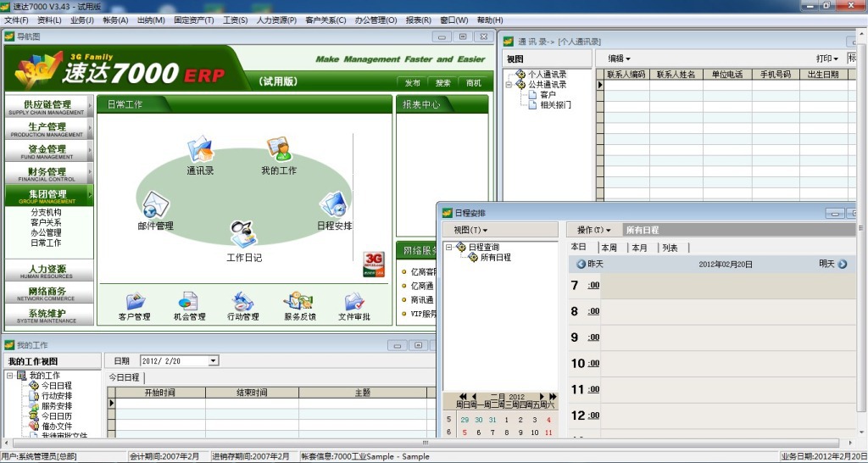Click the 商讯通 link in 网络服务
The width and height of the screenshot is (868, 463).
click(x=422, y=299)
